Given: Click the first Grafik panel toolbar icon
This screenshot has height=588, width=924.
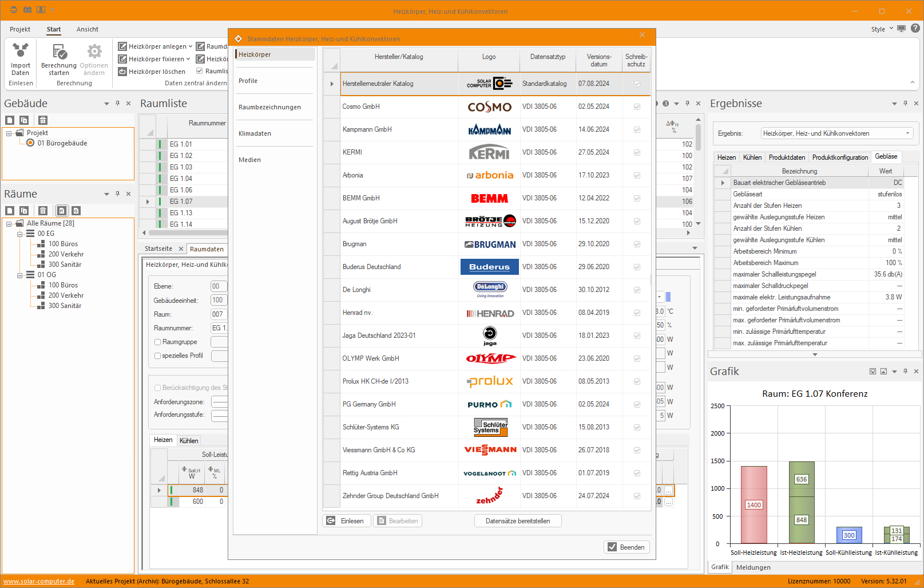Looking at the screenshot, I should (x=873, y=372).
